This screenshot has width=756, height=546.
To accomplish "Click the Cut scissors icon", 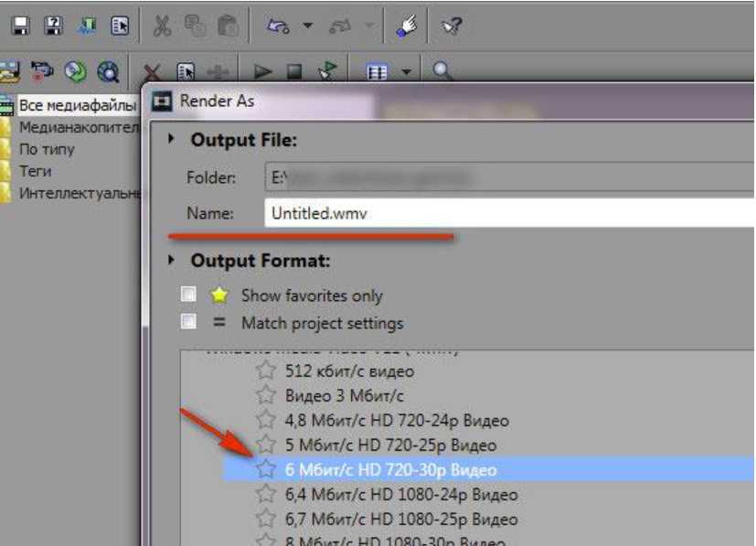I will tap(163, 27).
